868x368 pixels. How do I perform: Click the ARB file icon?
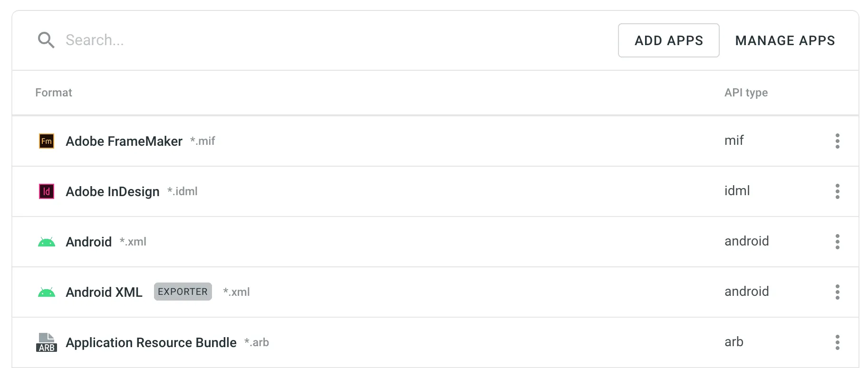[47, 342]
